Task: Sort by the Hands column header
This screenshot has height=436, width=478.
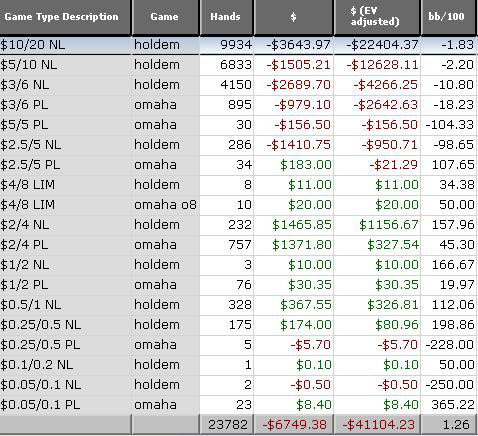Action: [x=226, y=17]
